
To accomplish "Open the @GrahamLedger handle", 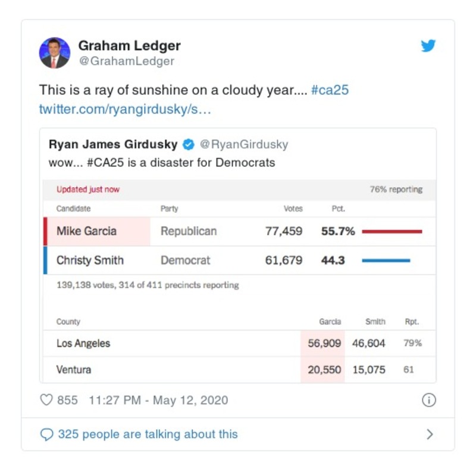I will click(x=126, y=61).
